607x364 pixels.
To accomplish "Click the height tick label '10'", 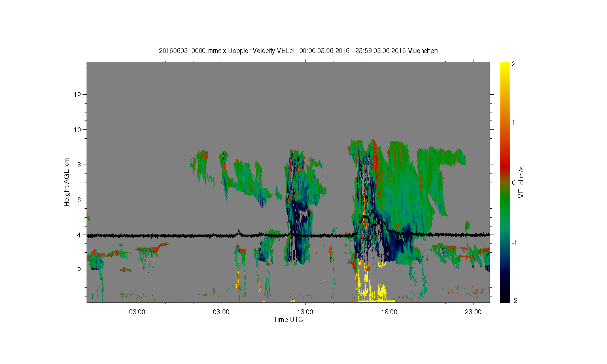I will point(78,130).
